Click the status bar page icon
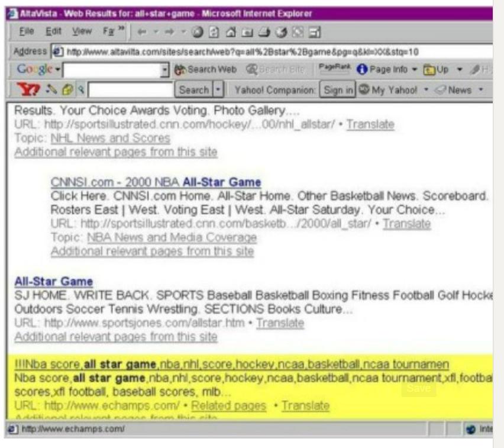This screenshot has height=448, width=504. (12, 428)
